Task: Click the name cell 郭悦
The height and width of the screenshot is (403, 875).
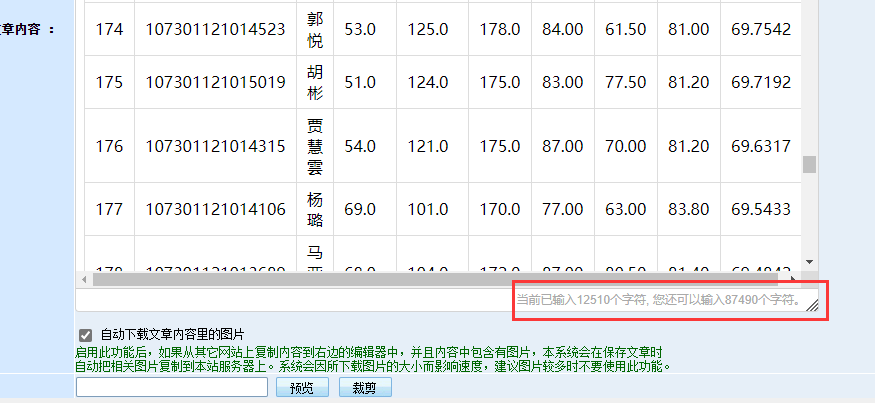Action: click(x=315, y=29)
